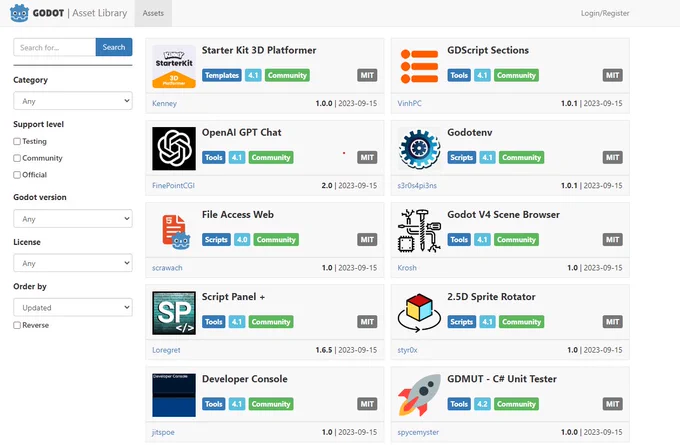Image resolution: width=680 pixels, height=445 pixels.
Task: Click version 1.6.5 text on Script Panel +
Action: click(x=324, y=350)
